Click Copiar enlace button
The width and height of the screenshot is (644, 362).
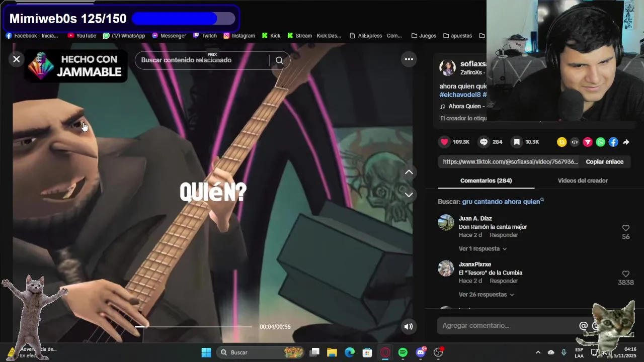click(605, 162)
